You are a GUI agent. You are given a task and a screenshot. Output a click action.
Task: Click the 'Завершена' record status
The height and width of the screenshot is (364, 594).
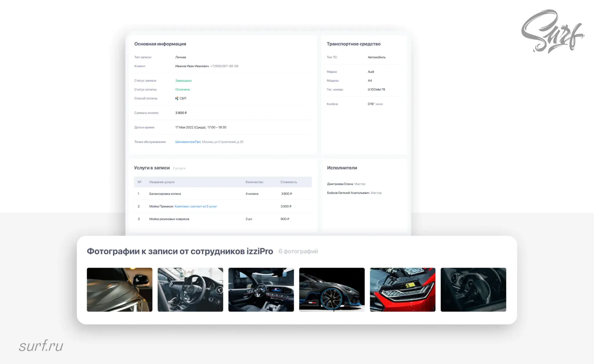tap(183, 81)
